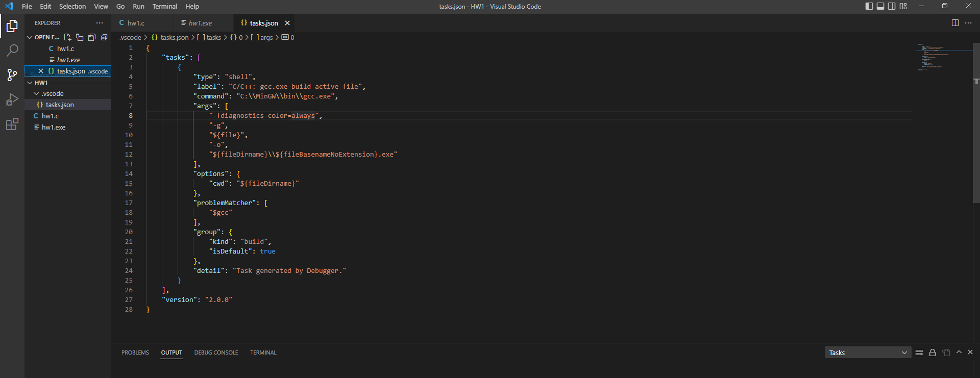Click the VS Code logo icon
The width and height of the screenshot is (980, 378).
9,6
